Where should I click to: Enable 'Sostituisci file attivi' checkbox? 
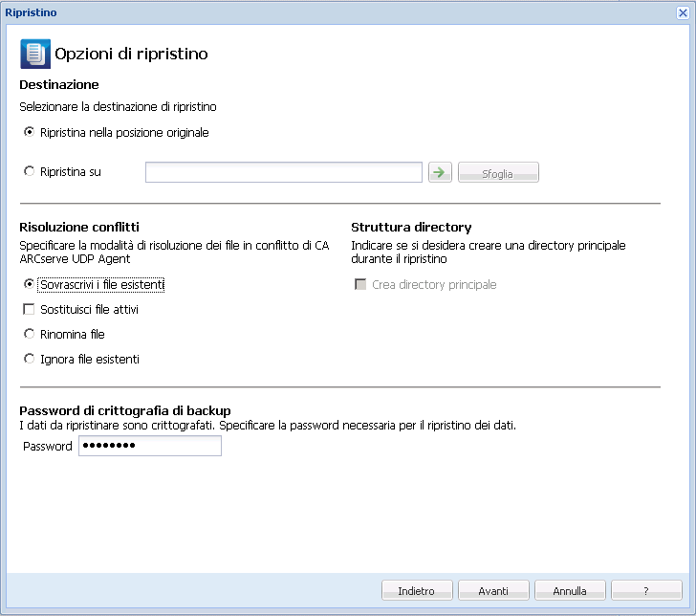[x=29, y=309]
